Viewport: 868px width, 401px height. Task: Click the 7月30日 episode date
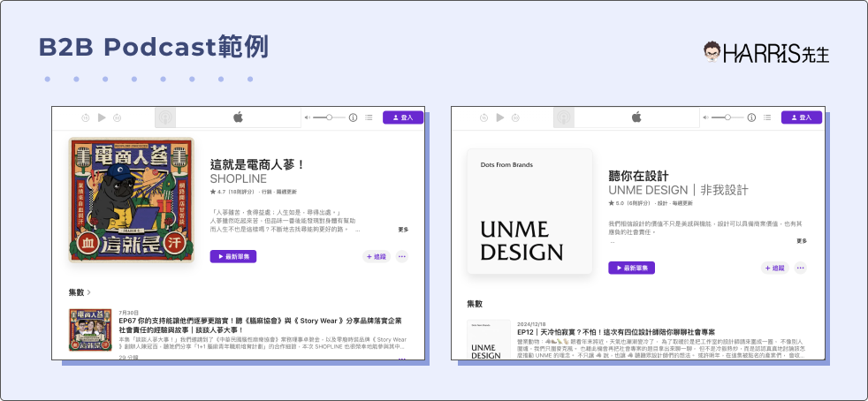pos(129,313)
